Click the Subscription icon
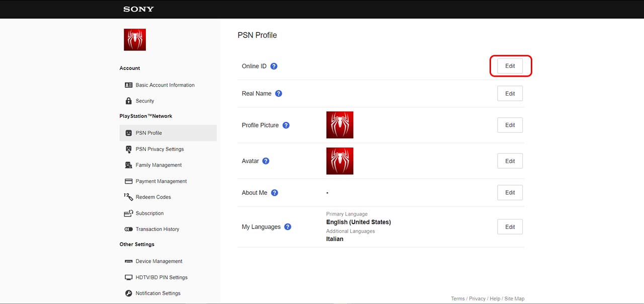The image size is (644, 304). [x=128, y=213]
